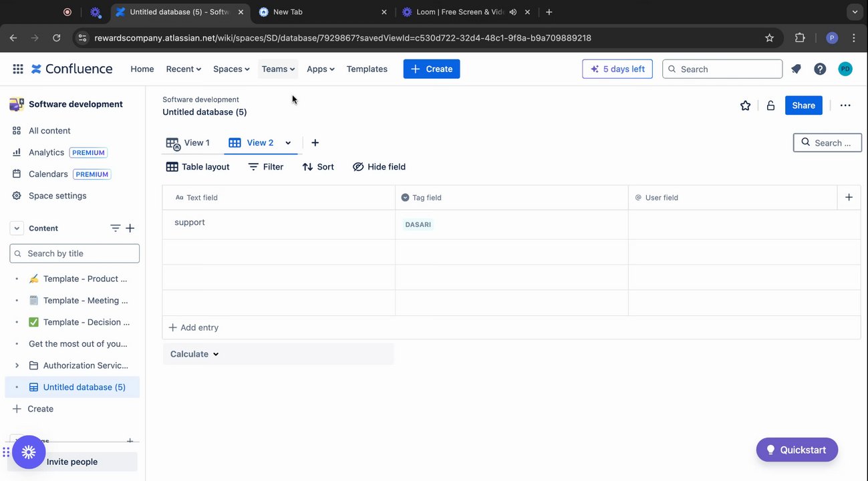Add a new field column with plus icon

(x=849, y=197)
